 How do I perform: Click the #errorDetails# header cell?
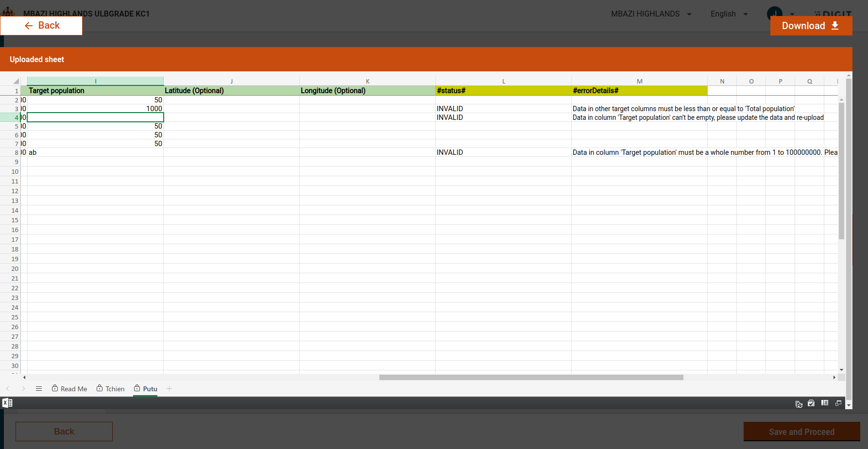[x=639, y=91]
